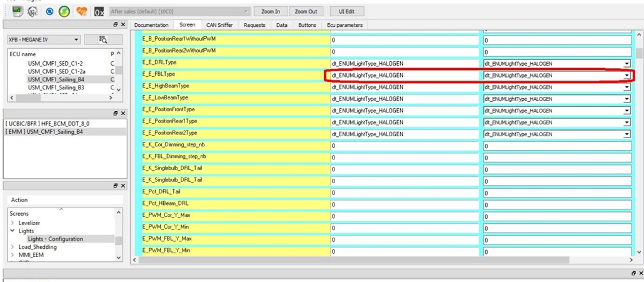Click the 0x hexadecimal toolbar icon
This screenshot has height=282, width=644.
click(x=99, y=12)
